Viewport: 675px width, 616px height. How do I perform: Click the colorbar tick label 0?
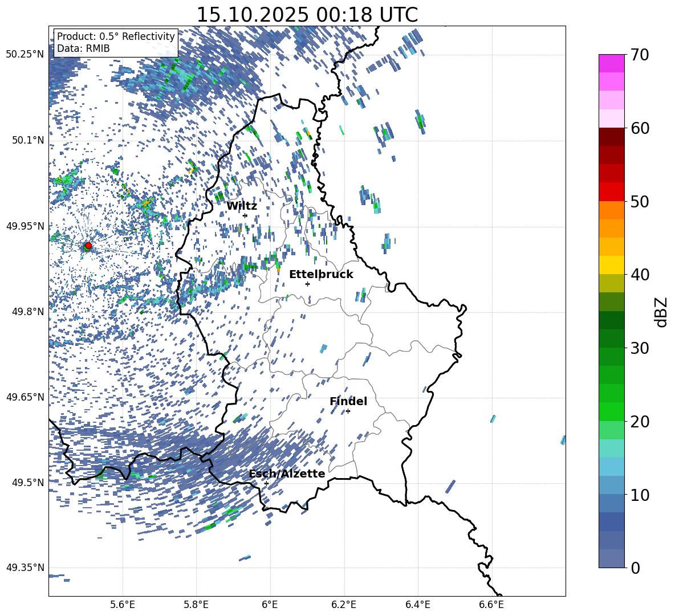coord(635,568)
